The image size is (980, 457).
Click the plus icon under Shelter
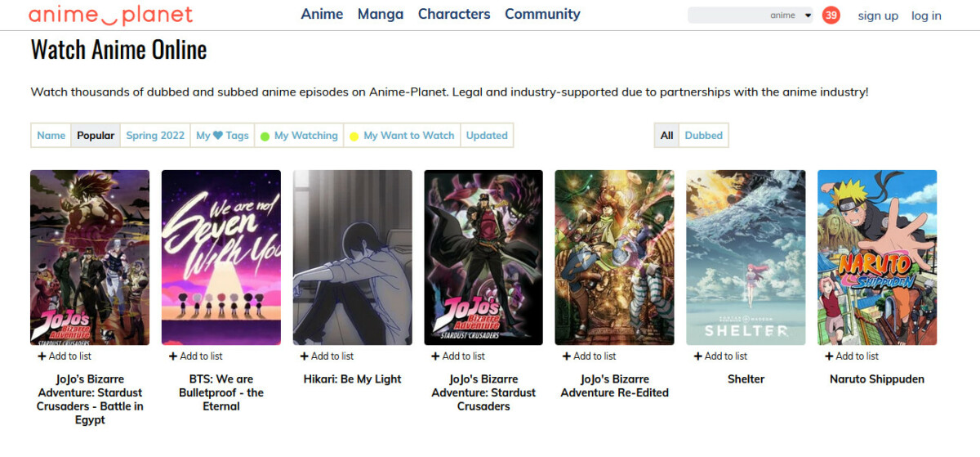coord(698,356)
